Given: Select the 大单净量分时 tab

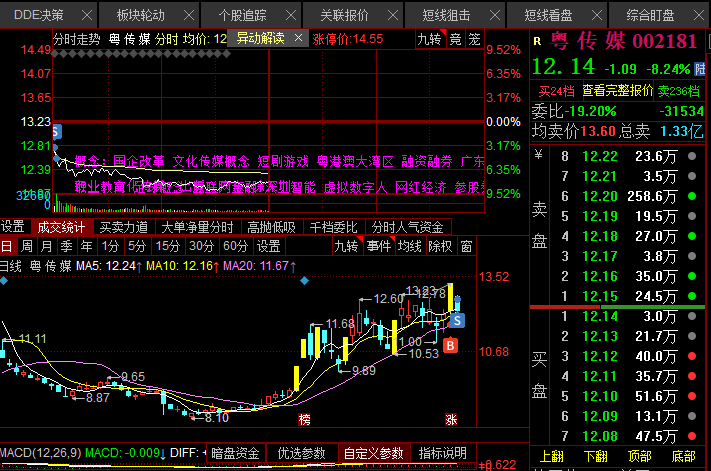Looking at the screenshot, I should (197, 227).
